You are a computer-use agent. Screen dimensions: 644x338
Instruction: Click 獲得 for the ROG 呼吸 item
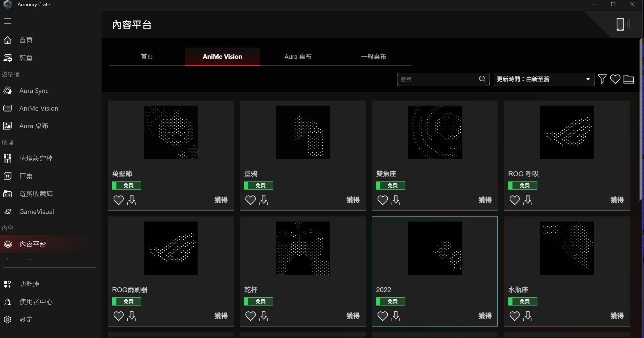click(617, 200)
